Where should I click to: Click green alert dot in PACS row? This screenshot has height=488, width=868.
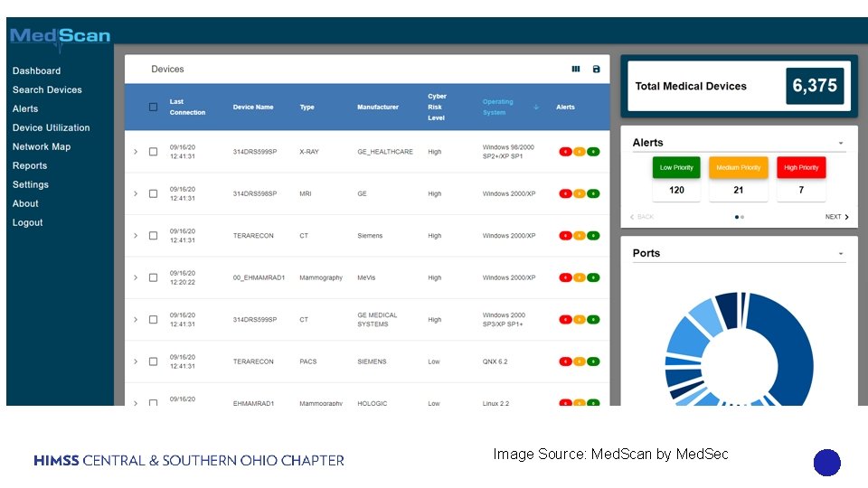593,361
